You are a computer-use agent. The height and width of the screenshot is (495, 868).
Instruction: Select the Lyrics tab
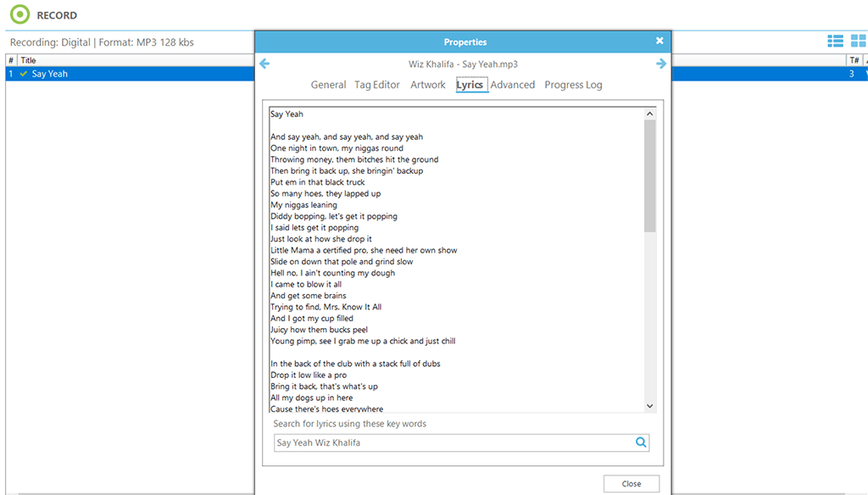point(470,85)
